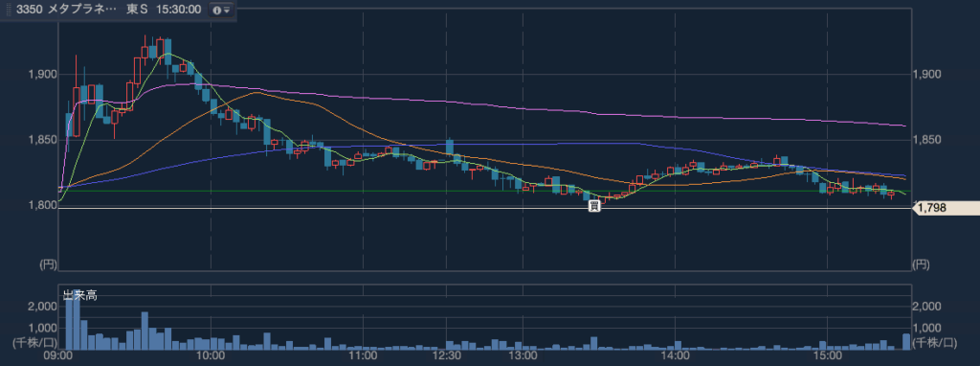
Task: Click the right-axis 1,850 price label
Action: pos(927,140)
